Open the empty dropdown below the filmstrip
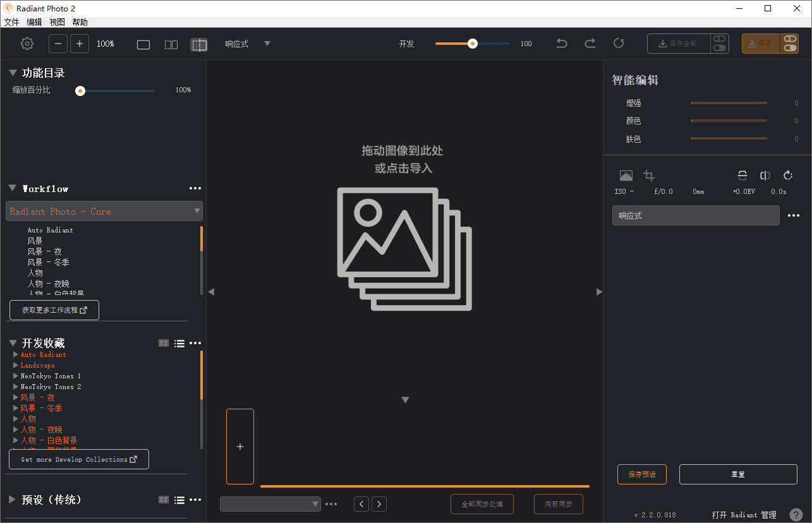The height and width of the screenshot is (523, 812). [270, 503]
